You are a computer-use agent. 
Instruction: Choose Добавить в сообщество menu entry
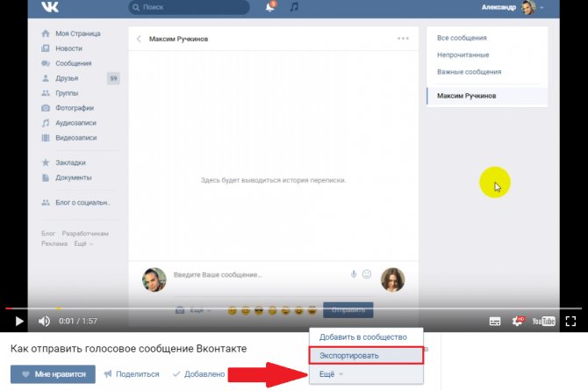pos(363,337)
